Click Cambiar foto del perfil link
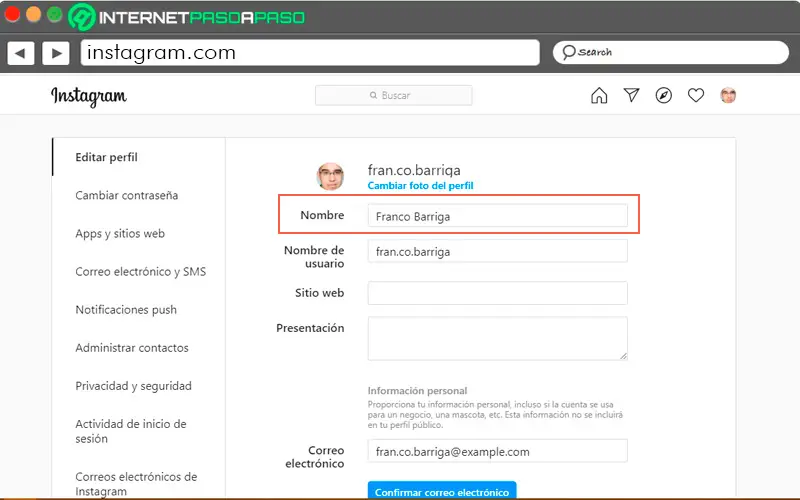The image size is (800, 500). pos(420,186)
